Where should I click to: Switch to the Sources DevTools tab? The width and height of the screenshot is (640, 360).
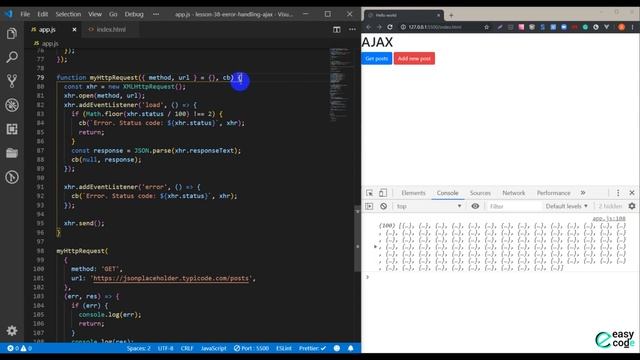[x=480, y=193]
